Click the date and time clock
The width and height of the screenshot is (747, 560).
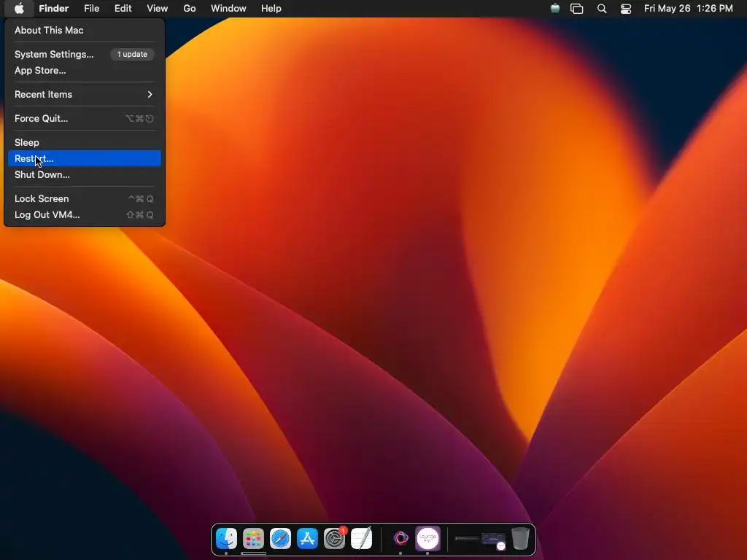689,9
